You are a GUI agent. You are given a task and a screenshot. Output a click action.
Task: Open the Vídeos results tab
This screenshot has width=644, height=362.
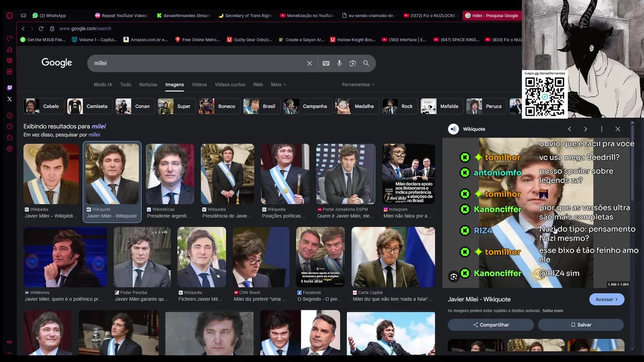coord(199,84)
